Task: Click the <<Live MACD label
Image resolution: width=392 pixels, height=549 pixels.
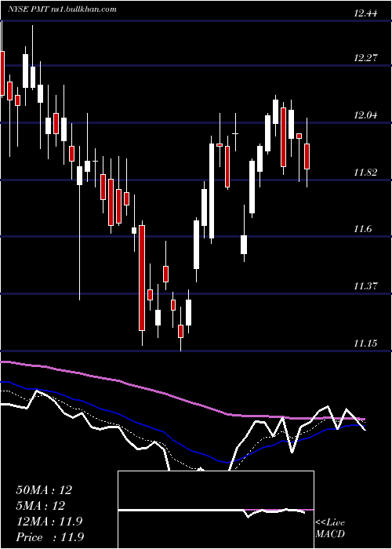Action: click(x=330, y=529)
